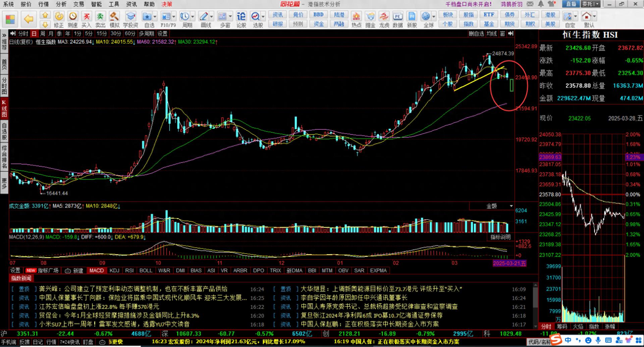Select the KDJ indicator tab
Viewport: 644px width, 347px height.
pos(114,270)
